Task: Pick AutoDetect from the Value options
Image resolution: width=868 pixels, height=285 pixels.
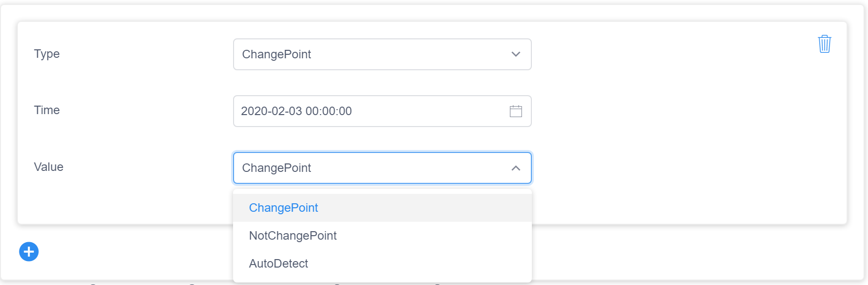Action: pyautogui.click(x=278, y=264)
